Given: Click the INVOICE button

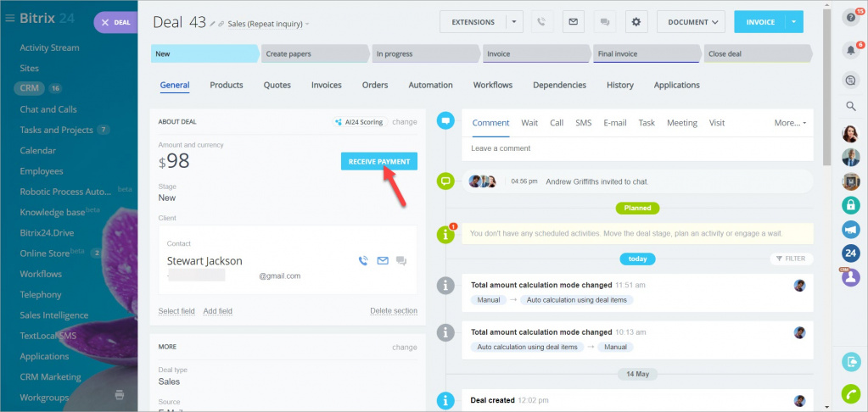Looking at the screenshot, I should (760, 22).
